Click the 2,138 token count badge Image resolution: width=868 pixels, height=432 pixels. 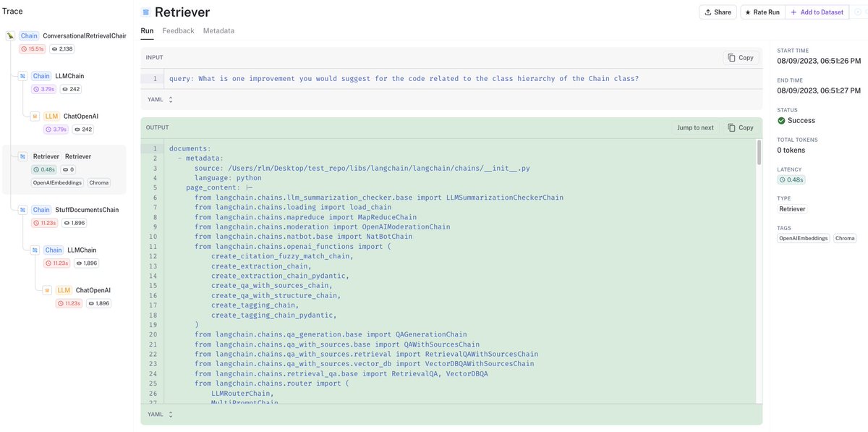[x=61, y=49]
